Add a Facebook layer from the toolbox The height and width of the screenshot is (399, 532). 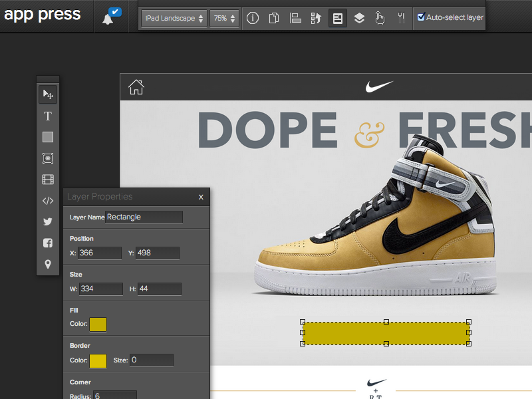[48, 243]
